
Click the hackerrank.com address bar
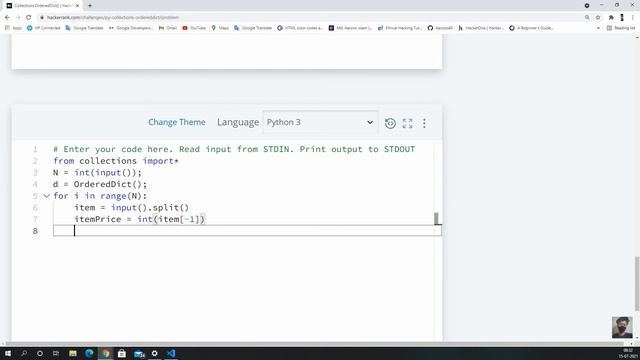click(113, 18)
